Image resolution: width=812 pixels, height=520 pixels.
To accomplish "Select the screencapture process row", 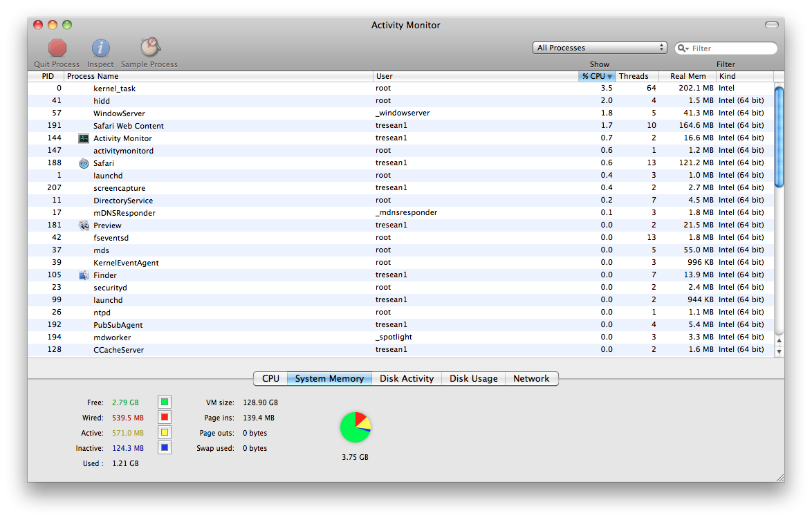I will 401,188.
